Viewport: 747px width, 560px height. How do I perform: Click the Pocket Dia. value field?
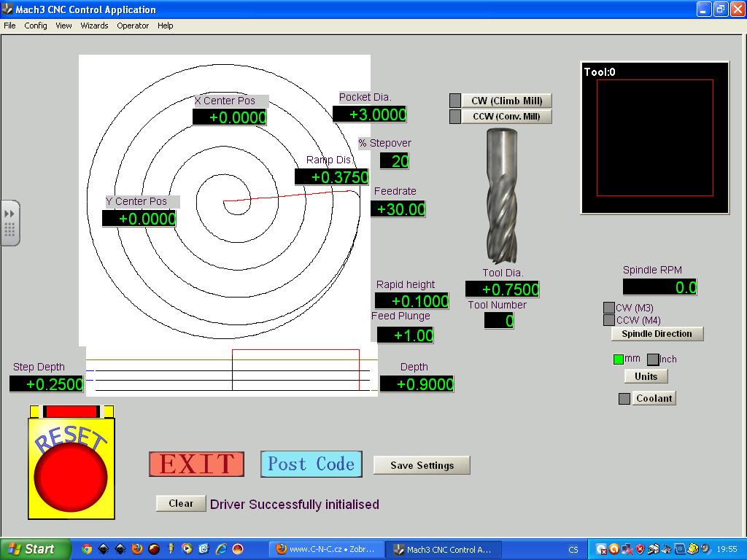pyautogui.click(x=370, y=114)
